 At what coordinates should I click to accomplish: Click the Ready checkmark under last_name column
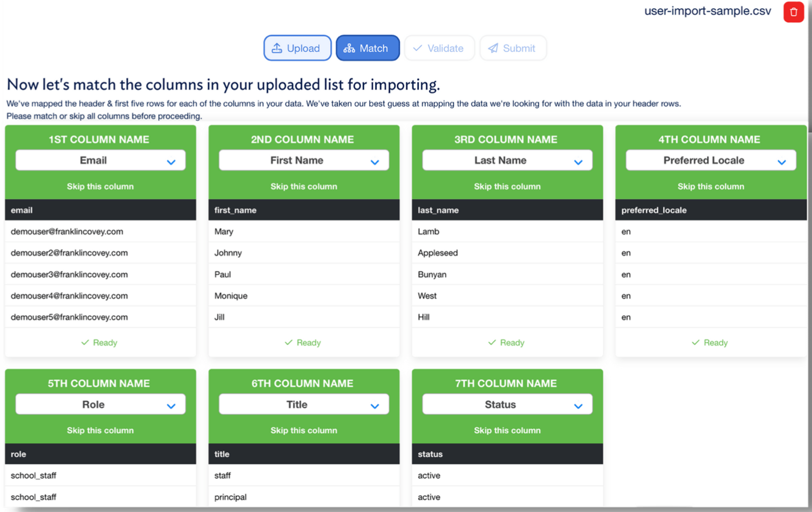[x=492, y=342]
